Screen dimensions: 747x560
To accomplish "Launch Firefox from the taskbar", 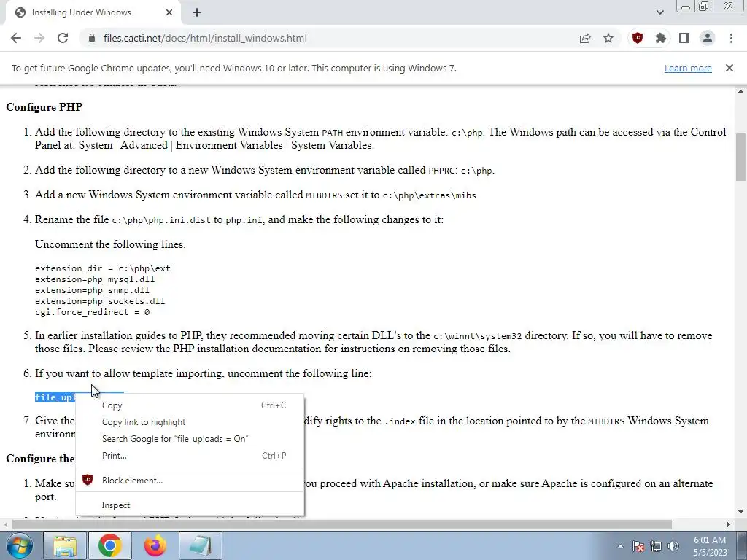I will [x=155, y=545].
